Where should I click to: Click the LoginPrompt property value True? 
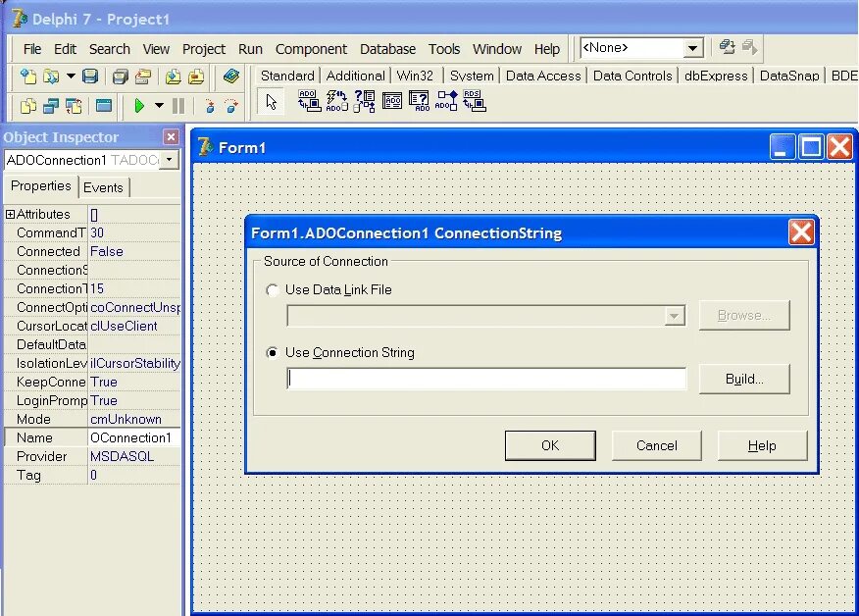134,400
